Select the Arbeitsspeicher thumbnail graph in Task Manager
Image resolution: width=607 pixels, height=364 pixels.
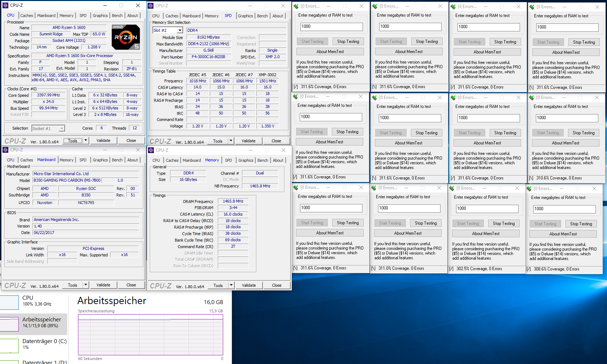pos(9,324)
